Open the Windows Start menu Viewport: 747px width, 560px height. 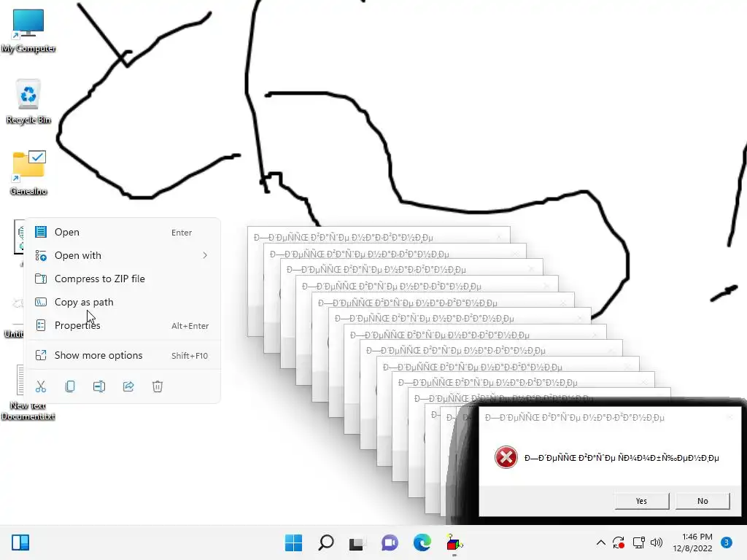(293, 542)
